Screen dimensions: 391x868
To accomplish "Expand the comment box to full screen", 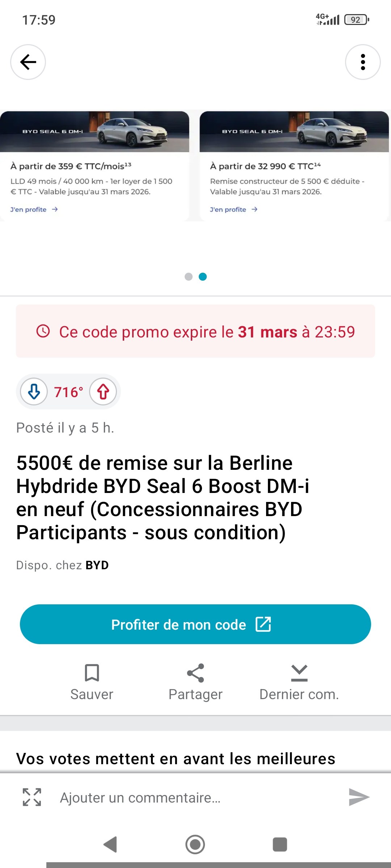I will [32, 797].
